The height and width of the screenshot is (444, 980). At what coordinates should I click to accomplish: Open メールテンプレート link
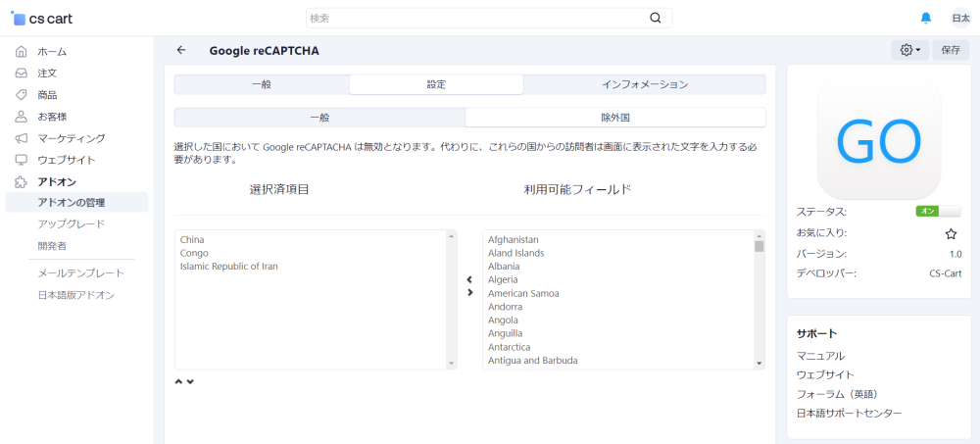click(x=81, y=273)
